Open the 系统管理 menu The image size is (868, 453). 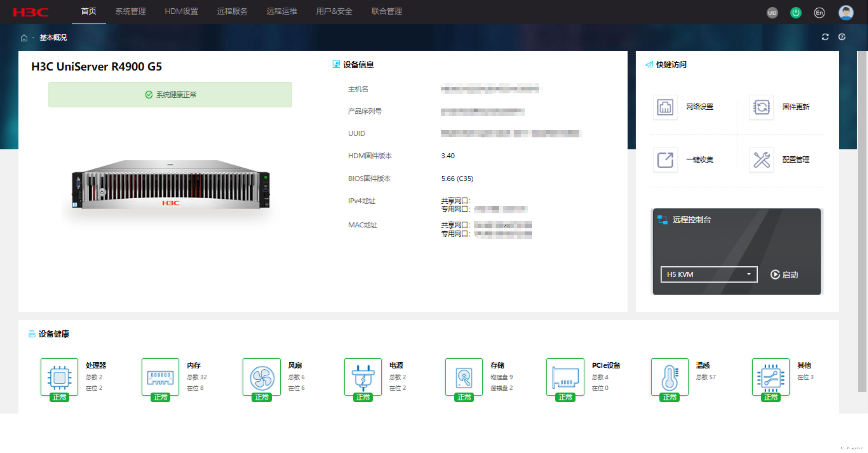pyautogui.click(x=131, y=11)
